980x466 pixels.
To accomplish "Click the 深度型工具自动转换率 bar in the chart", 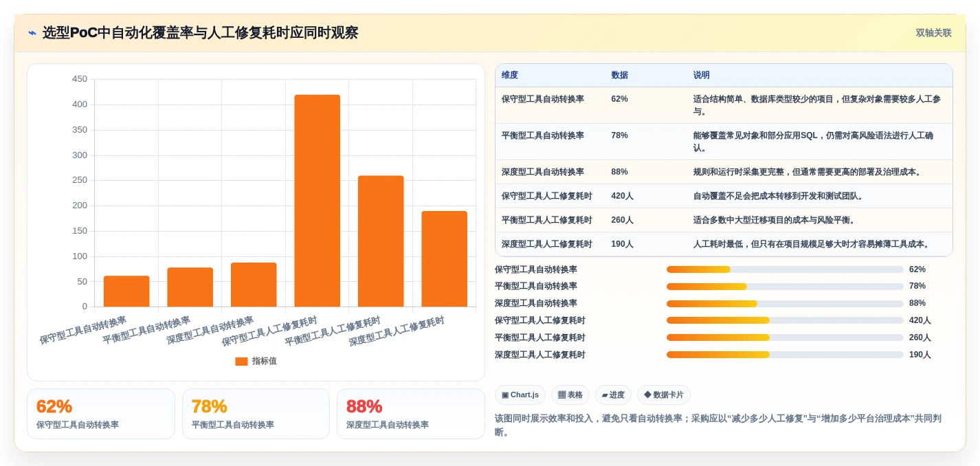I will pos(254,285).
